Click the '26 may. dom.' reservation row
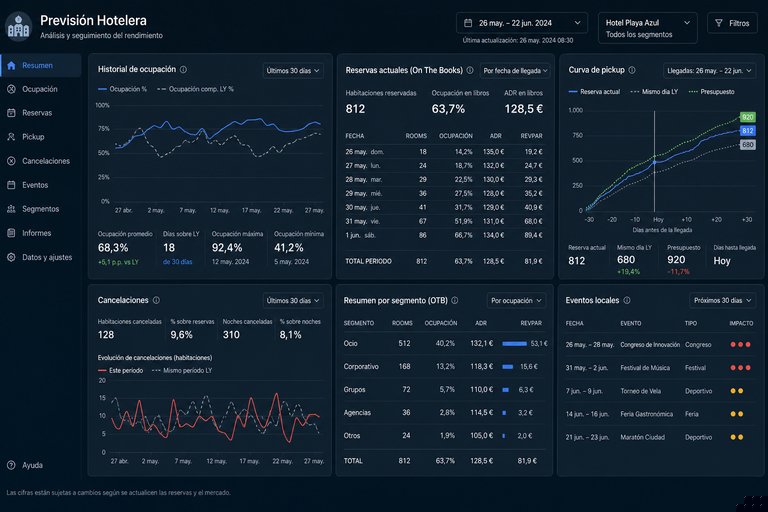Image resolution: width=768 pixels, height=512 pixels. coord(444,152)
